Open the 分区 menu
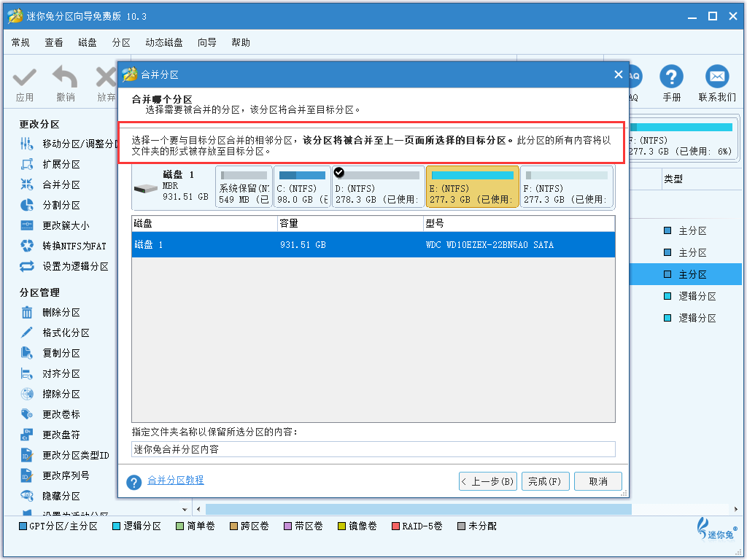The image size is (747, 560). (x=121, y=42)
